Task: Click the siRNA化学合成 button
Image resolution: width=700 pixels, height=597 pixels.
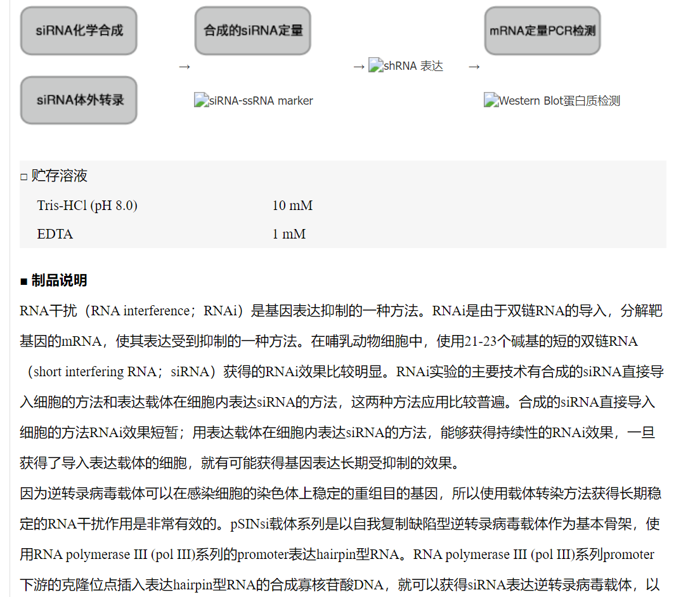Action: [79, 30]
